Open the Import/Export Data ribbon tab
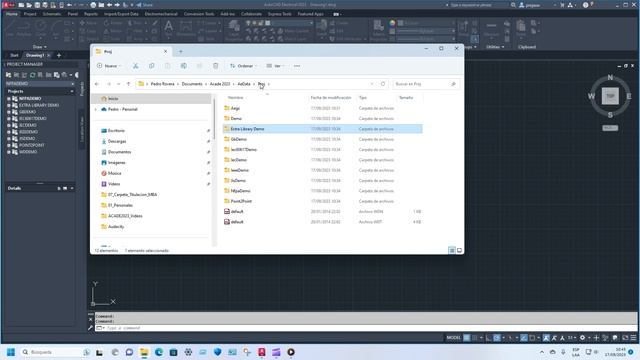640x360 pixels. click(121, 14)
